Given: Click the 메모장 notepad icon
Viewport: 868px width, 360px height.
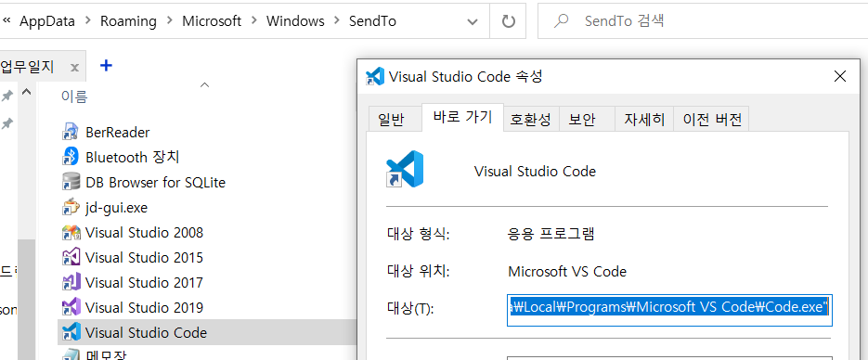Looking at the screenshot, I should tap(71, 354).
